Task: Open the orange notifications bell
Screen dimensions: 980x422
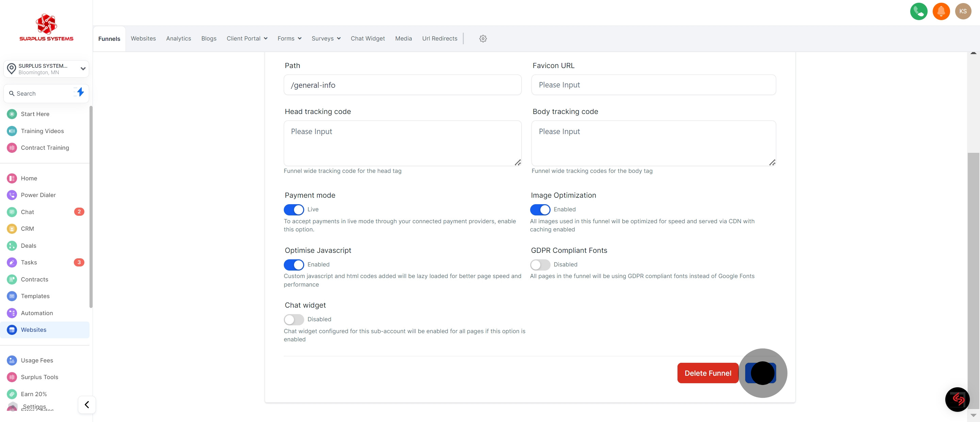Action: pos(941,12)
